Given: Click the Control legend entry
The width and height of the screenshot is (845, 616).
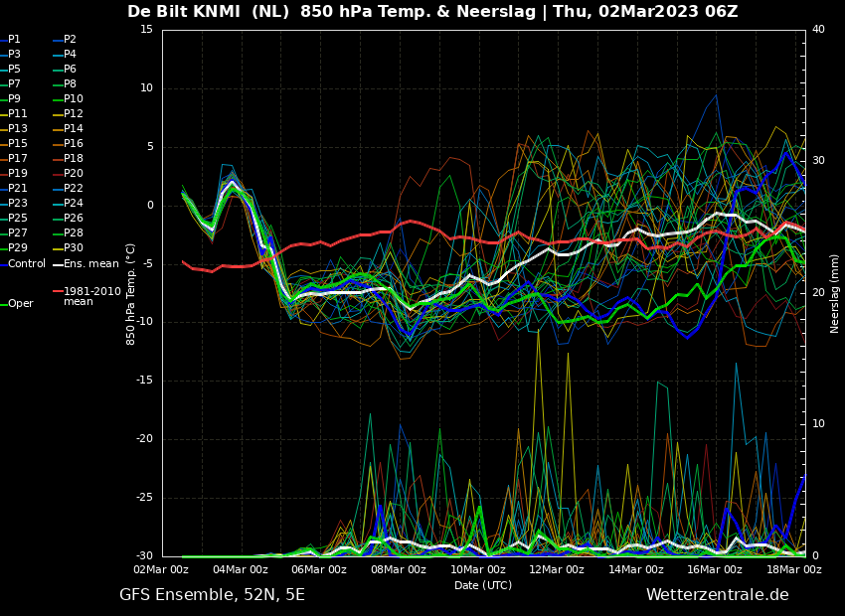Looking at the screenshot, I should coord(27,263).
